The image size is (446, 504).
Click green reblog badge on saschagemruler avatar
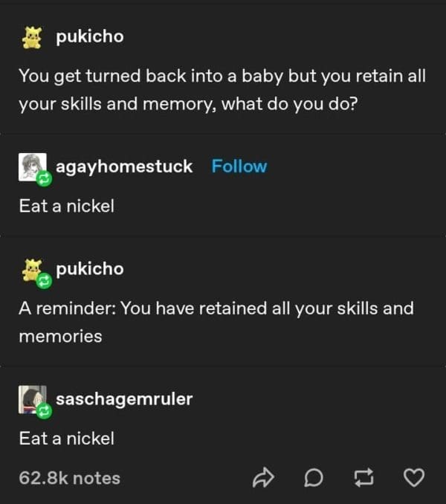pyautogui.click(x=44, y=411)
